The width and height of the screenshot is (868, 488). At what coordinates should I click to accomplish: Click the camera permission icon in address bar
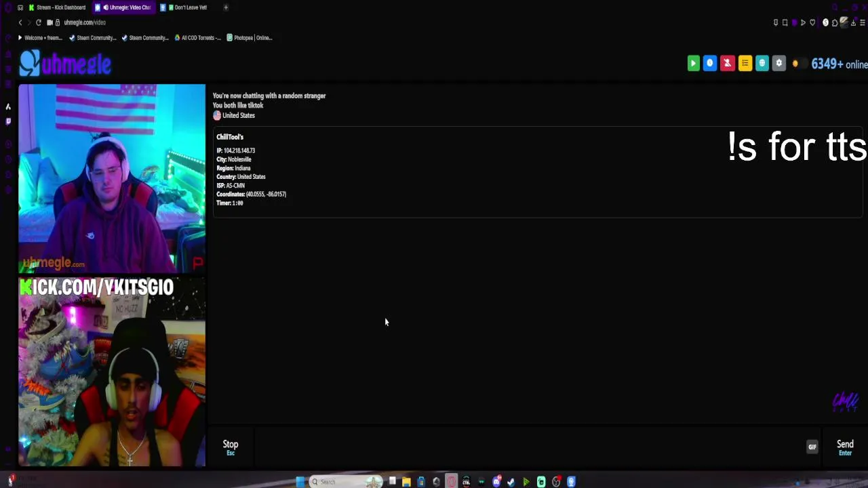(50, 22)
